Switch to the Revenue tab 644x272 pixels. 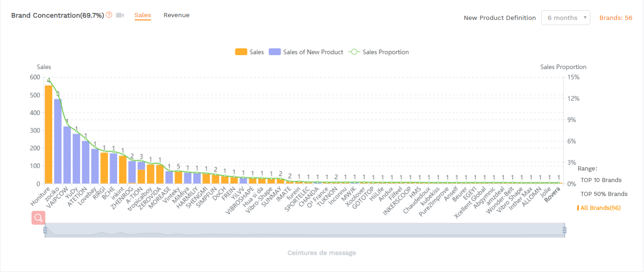[176, 15]
